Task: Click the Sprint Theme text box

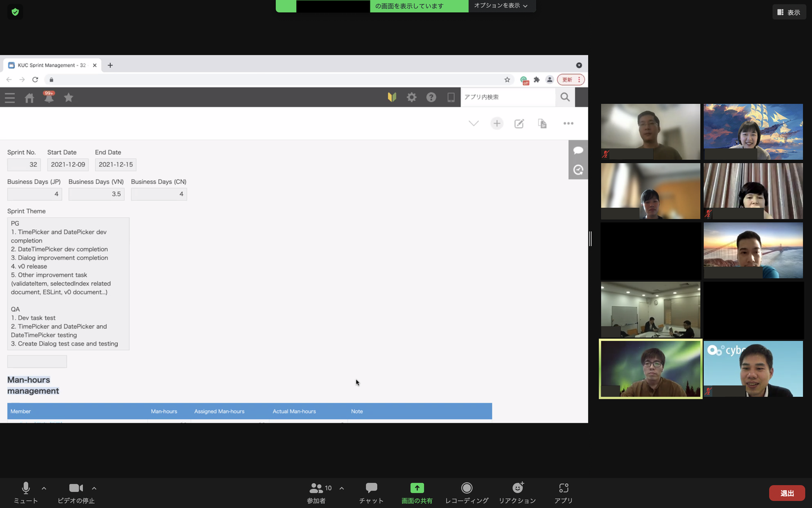Action: [x=68, y=284]
